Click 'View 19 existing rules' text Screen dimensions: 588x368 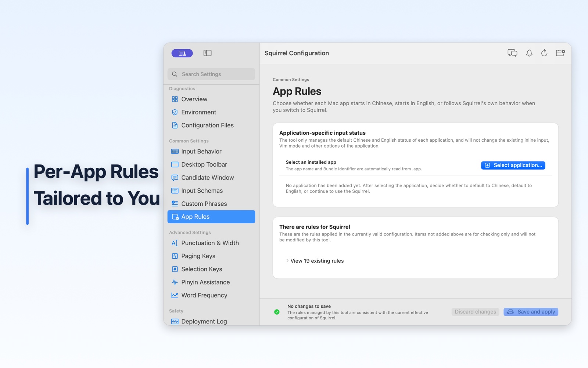click(x=317, y=261)
